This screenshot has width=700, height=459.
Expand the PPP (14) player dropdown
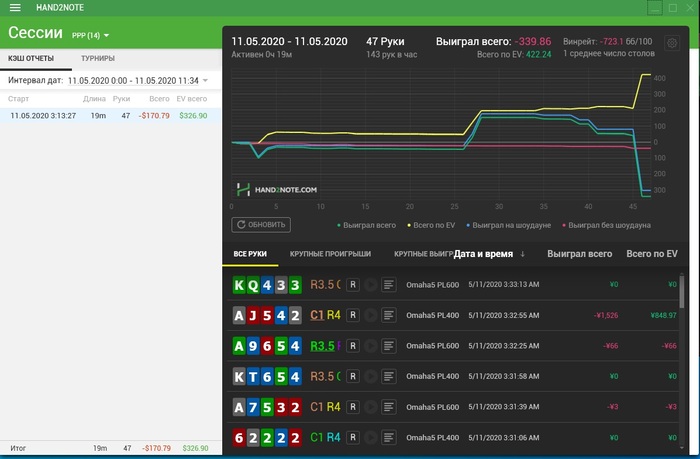91,35
